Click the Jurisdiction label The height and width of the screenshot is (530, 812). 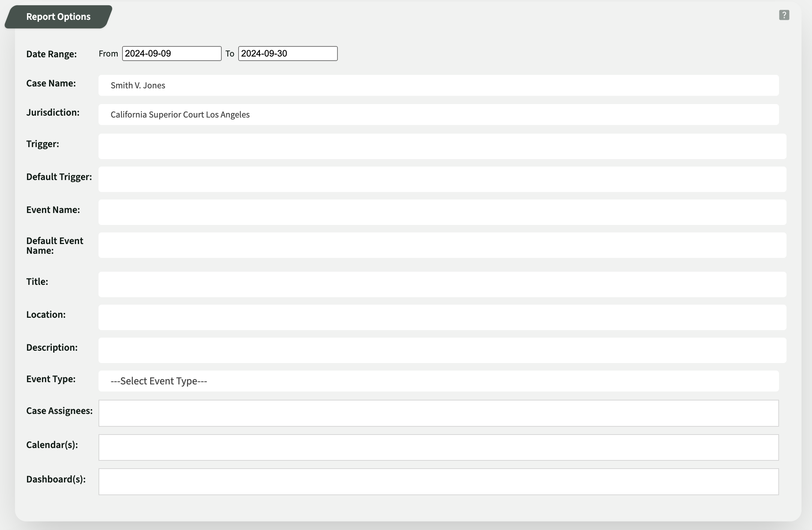click(x=53, y=113)
